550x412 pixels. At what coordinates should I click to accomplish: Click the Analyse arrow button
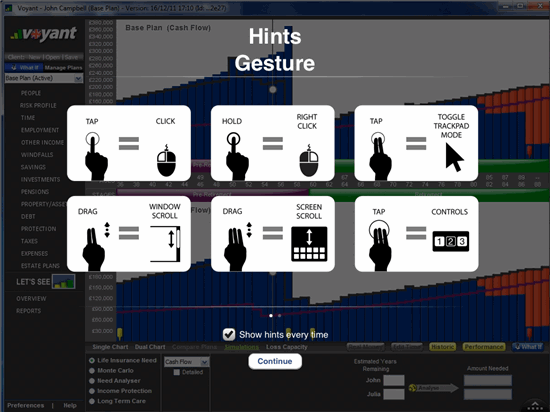(x=433, y=388)
